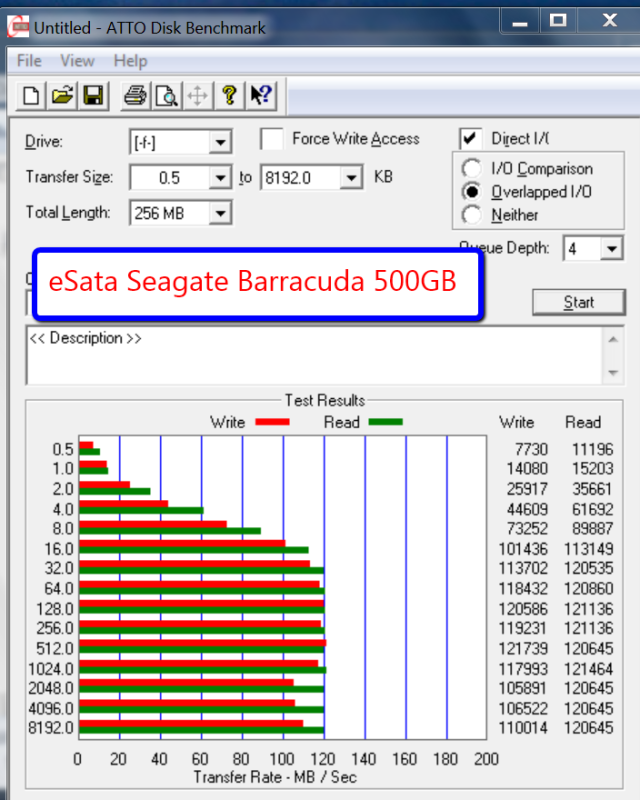640x800 pixels.
Task: Save results with the floppy disk icon
Action: [93, 95]
